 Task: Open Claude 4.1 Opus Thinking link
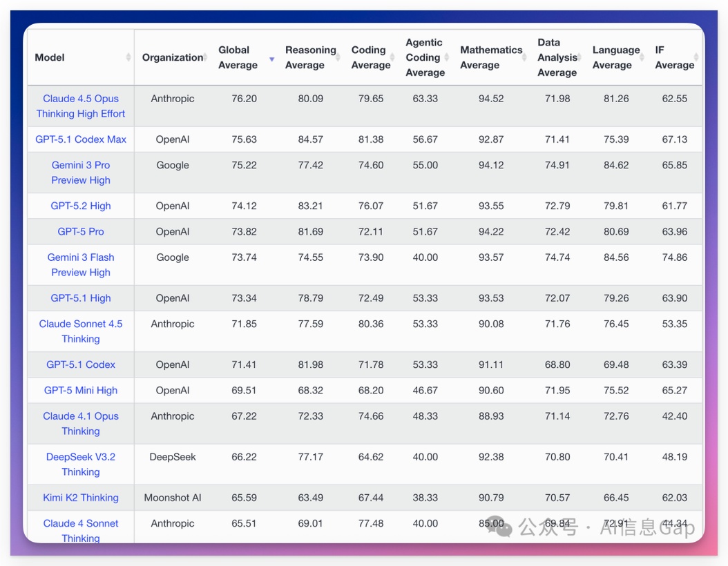point(81,424)
